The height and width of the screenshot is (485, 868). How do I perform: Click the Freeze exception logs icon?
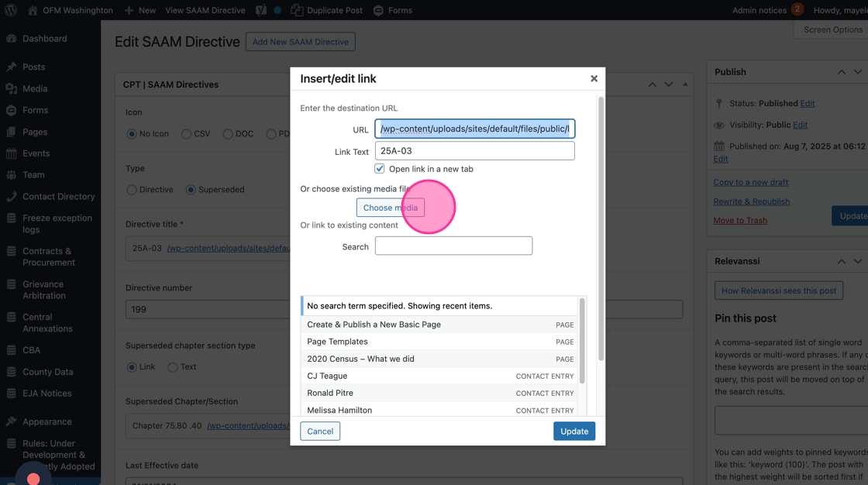(x=11, y=218)
